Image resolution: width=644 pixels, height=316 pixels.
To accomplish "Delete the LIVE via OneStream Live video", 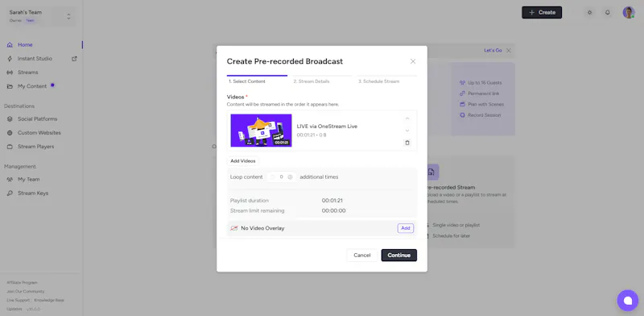I will point(407,143).
